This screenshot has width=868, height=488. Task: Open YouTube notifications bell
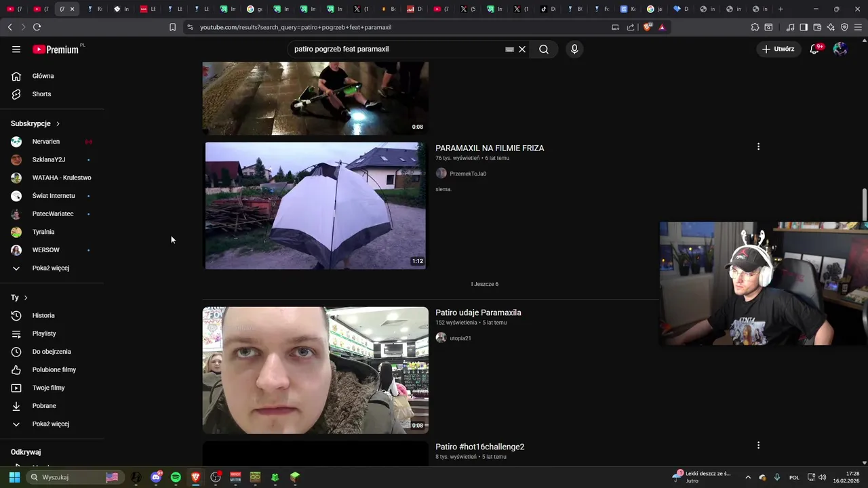[x=814, y=49]
